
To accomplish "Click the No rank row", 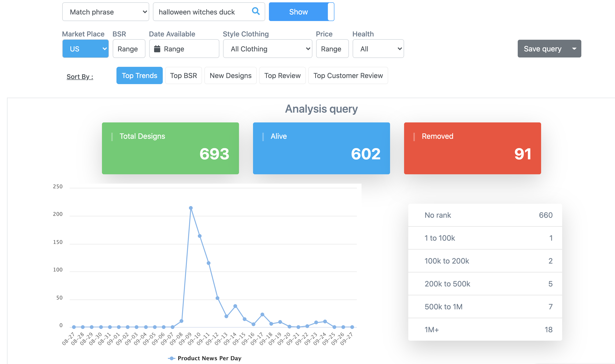I will (x=485, y=215).
